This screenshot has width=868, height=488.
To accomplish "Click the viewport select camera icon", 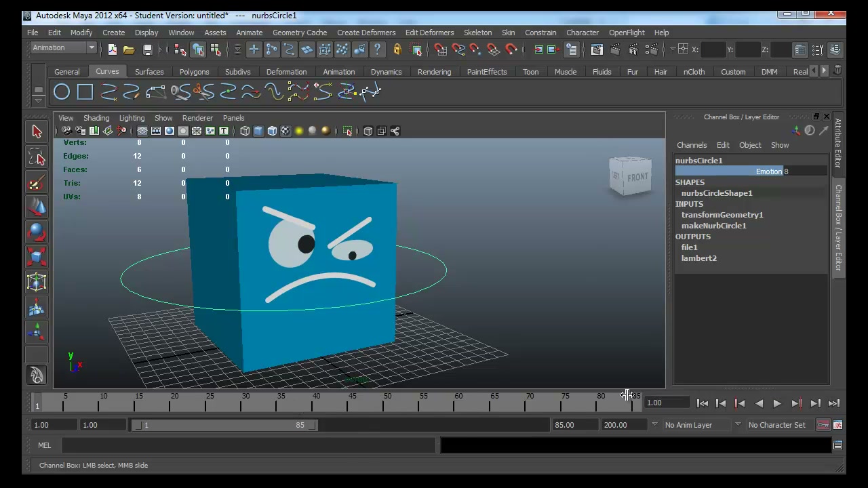I will [x=66, y=131].
